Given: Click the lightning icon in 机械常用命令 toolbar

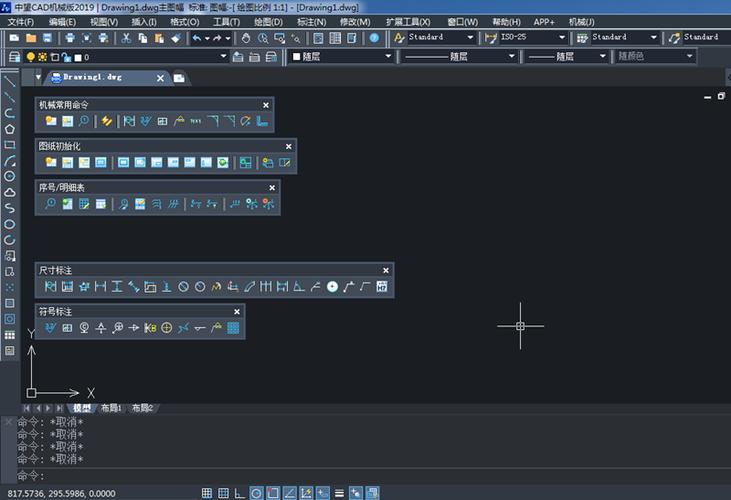Looking at the screenshot, I should [x=106, y=121].
